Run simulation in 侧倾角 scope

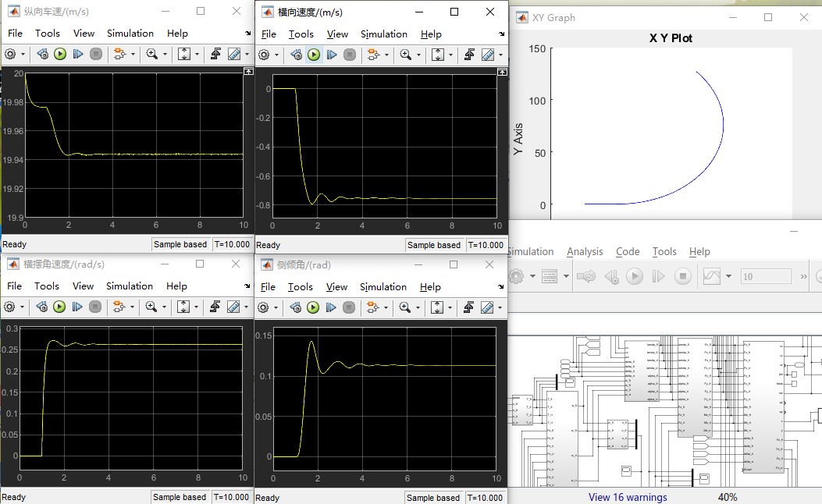(x=313, y=307)
